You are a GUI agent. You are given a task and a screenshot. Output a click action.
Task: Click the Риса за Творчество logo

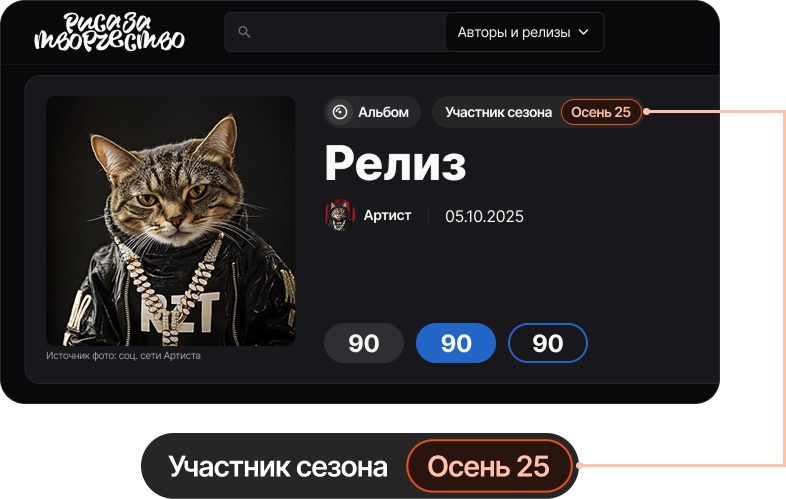109,32
